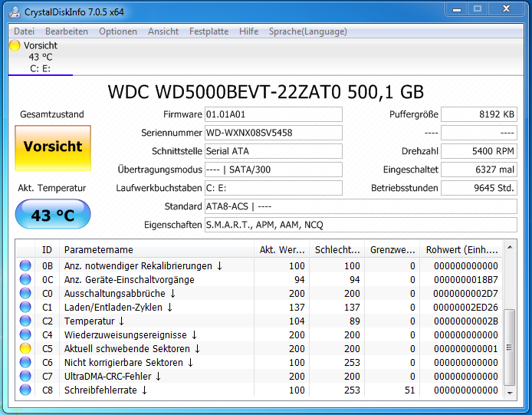Screen dimensions: 532x415
Task: Click the Standard field ATA8-ACS
Action: click(x=361, y=206)
